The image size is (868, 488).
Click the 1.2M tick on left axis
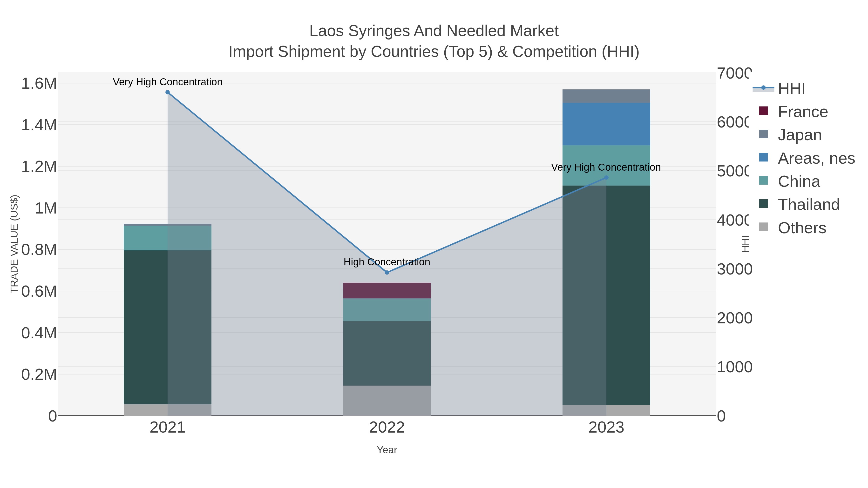point(39,167)
